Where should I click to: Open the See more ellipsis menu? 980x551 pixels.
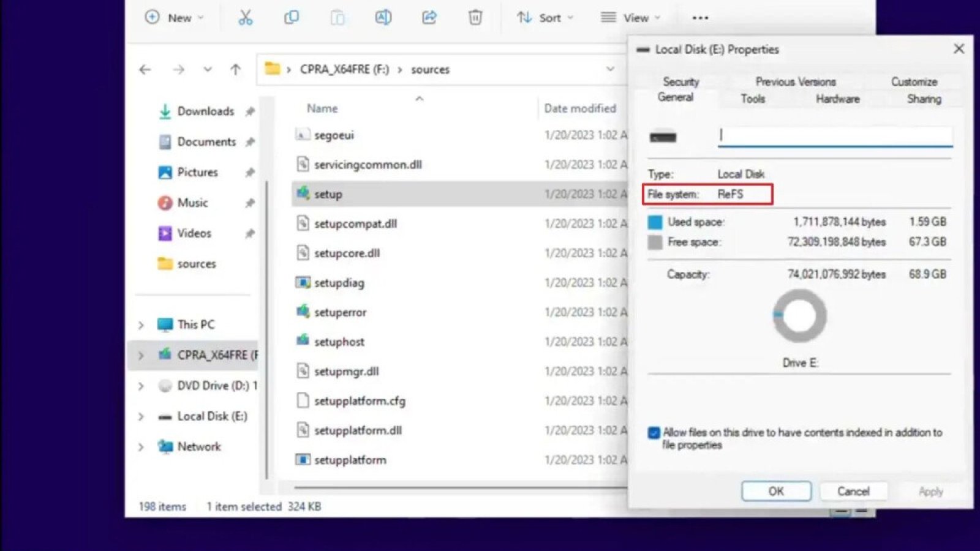click(x=700, y=18)
